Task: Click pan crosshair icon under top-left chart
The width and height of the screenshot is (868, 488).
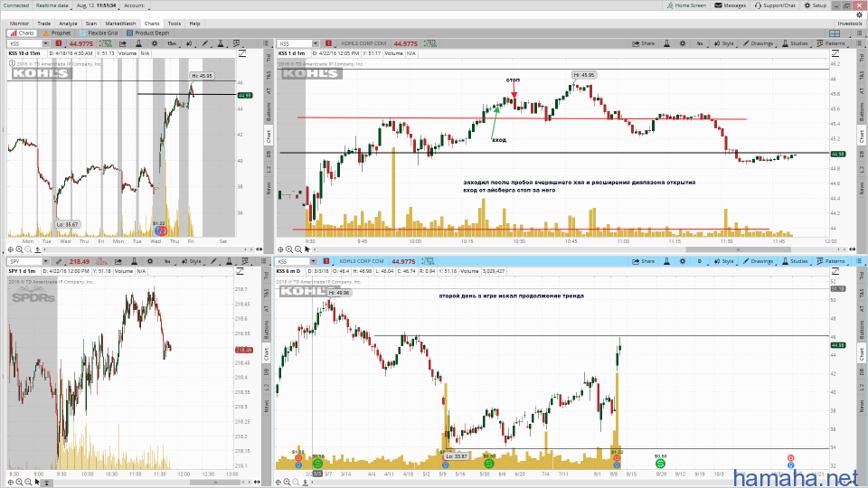Action: click(x=10, y=249)
